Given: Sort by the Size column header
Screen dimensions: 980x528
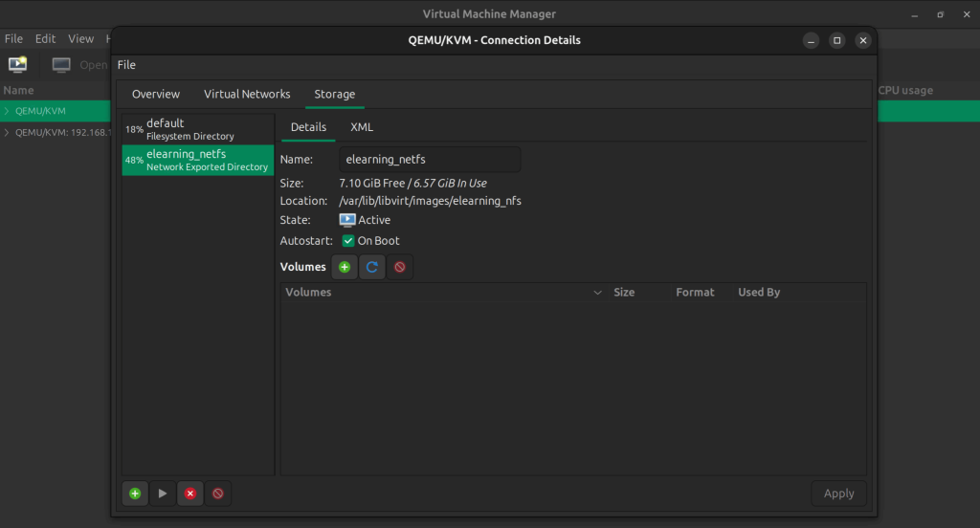Looking at the screenshot, I should click(639, 293).
